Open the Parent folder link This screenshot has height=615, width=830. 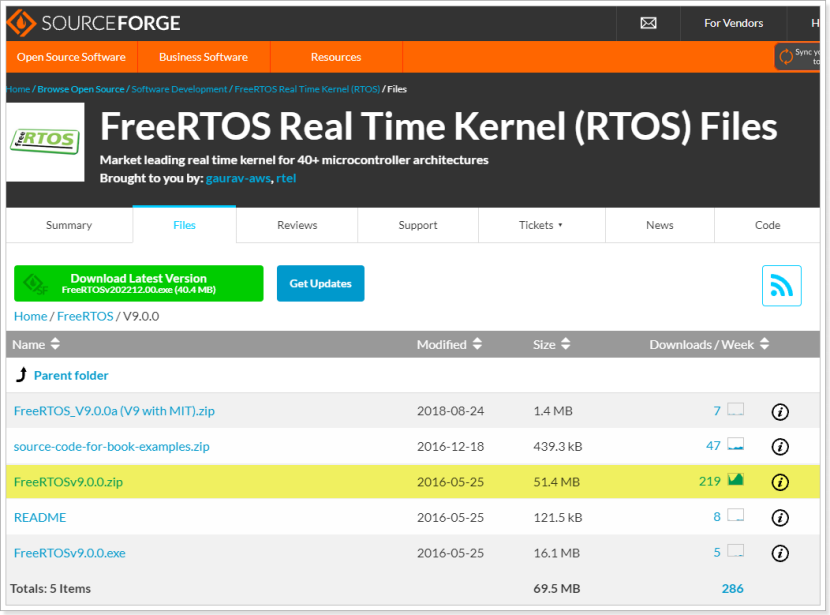pyautogui.click(x=71, y=375)
